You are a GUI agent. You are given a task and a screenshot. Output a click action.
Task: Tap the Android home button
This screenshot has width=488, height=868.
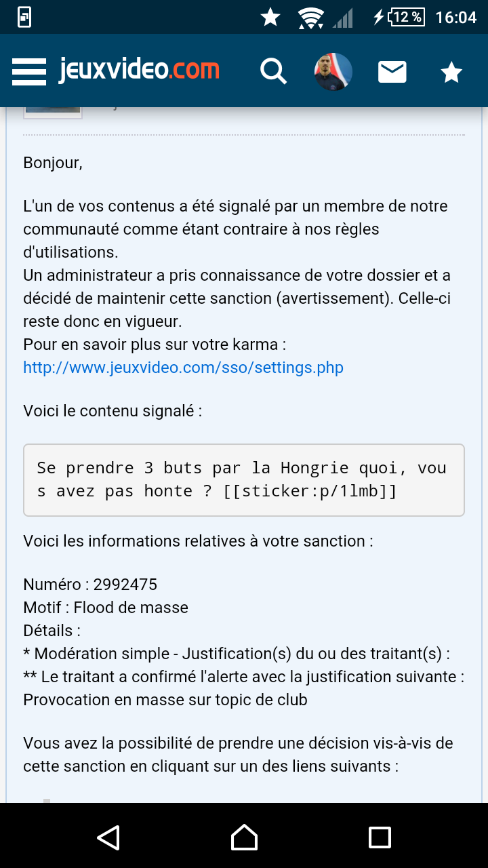click(244, 837)
